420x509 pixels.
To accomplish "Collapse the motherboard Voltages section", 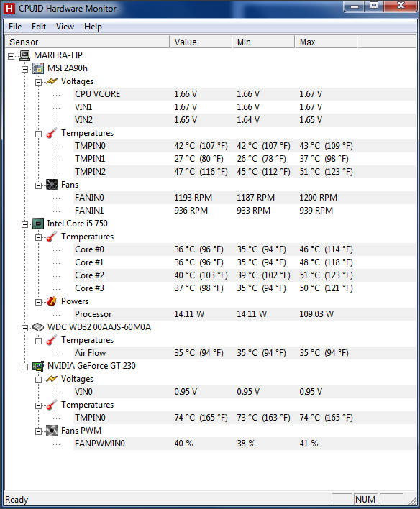I will pyautogui.click(x=38, y=82).
